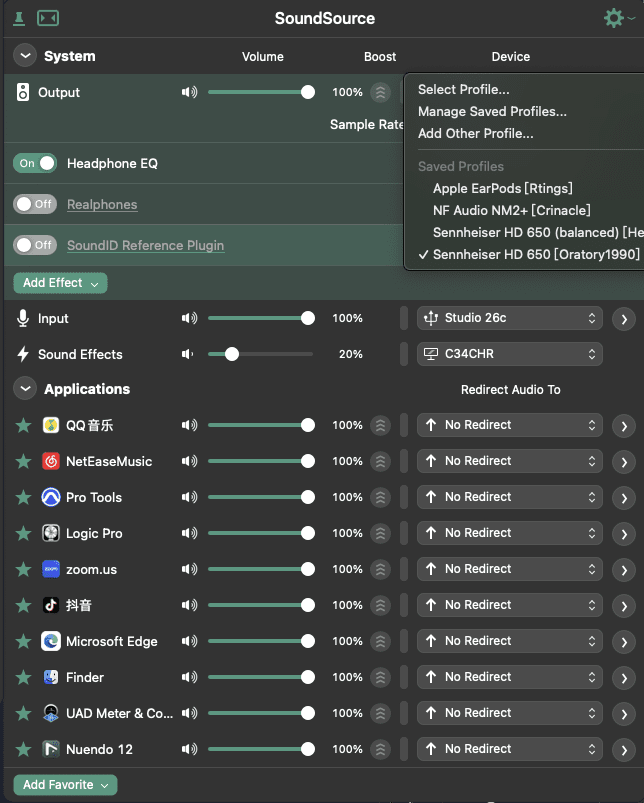Enable boost for QQ音乐
The height and width of the screenshot is (803, 644).
[380, 426]
